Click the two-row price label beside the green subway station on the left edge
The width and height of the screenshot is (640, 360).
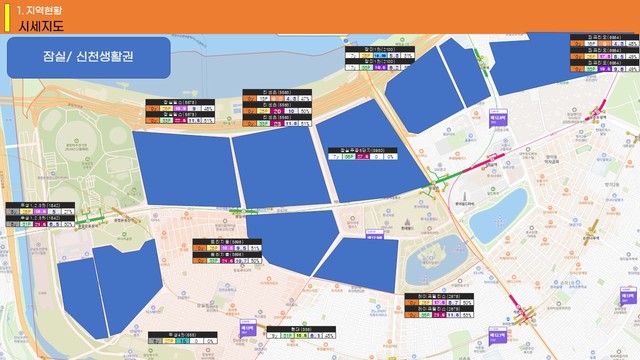(40, 214)
